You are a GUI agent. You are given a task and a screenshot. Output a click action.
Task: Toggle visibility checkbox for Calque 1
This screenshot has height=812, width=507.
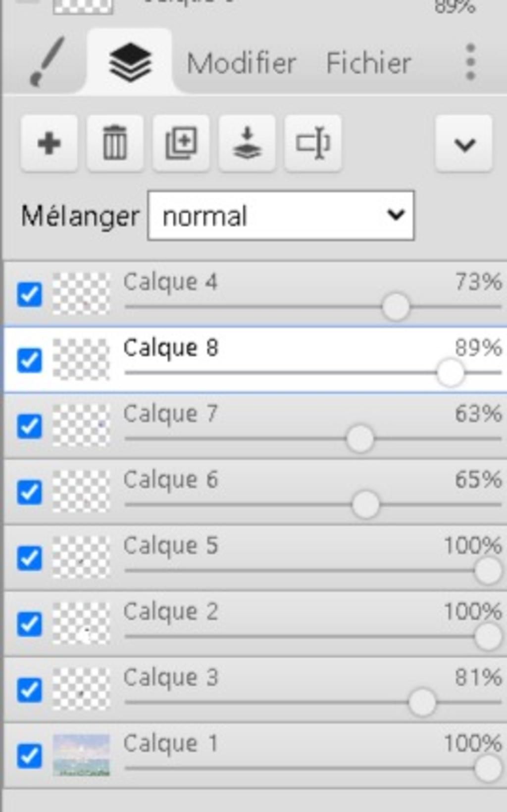coord(30,756)
